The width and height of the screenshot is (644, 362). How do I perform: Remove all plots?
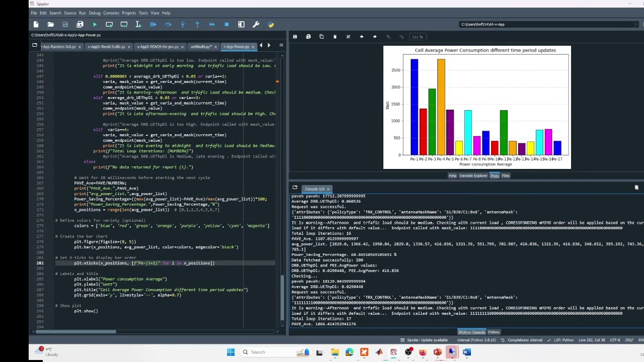[348, 37]
